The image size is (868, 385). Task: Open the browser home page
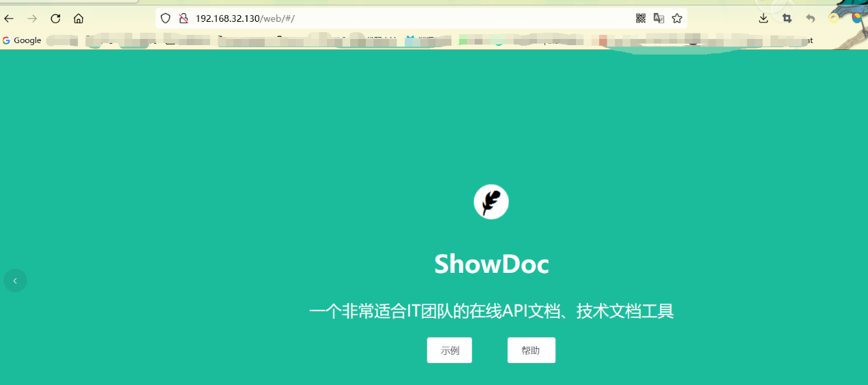(79, 18)
